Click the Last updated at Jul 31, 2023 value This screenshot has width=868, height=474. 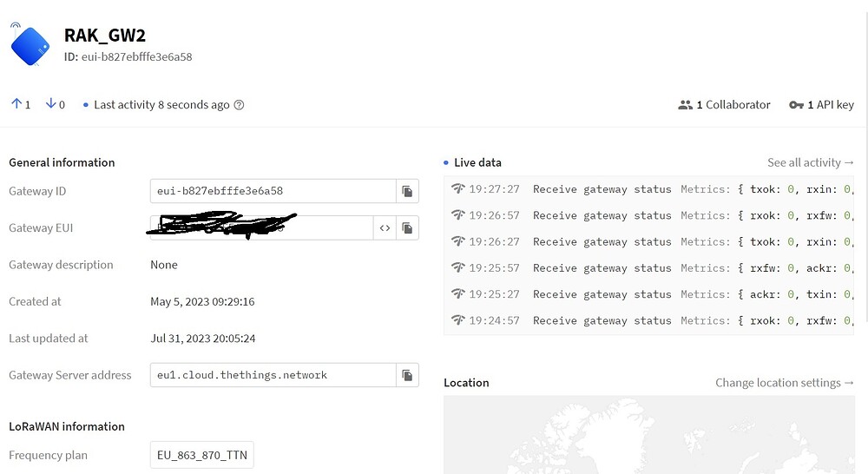[203, 339]
